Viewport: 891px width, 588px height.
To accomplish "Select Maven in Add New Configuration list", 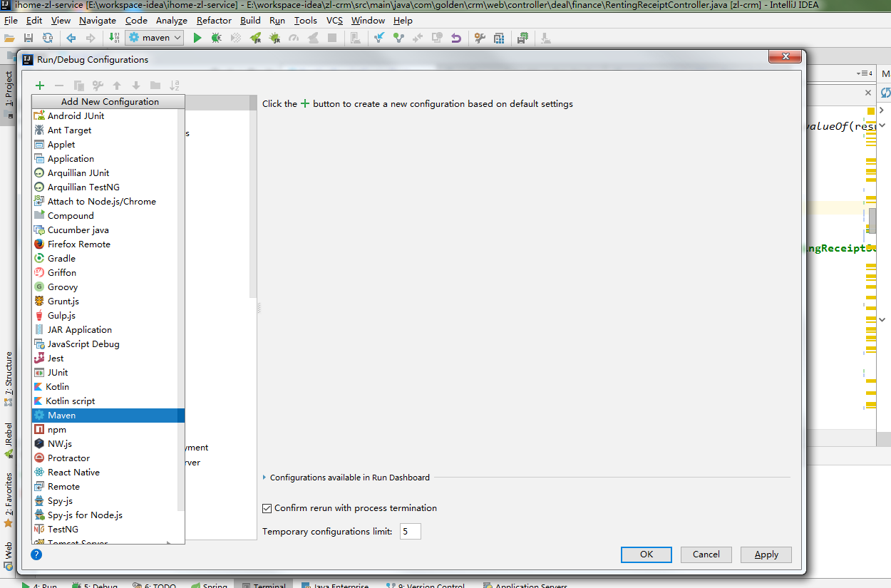I will pos(108,415).
